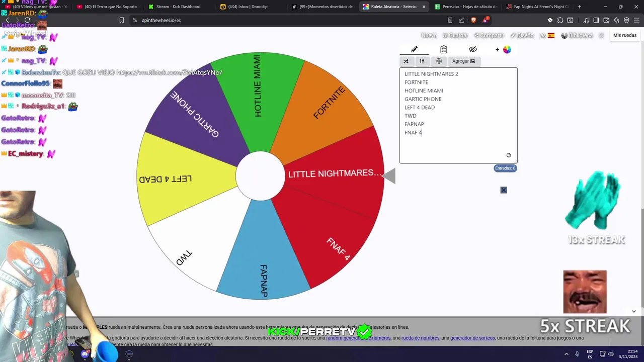
Task: Open the Leo AI sparkle icon
Action: [616, 20]
